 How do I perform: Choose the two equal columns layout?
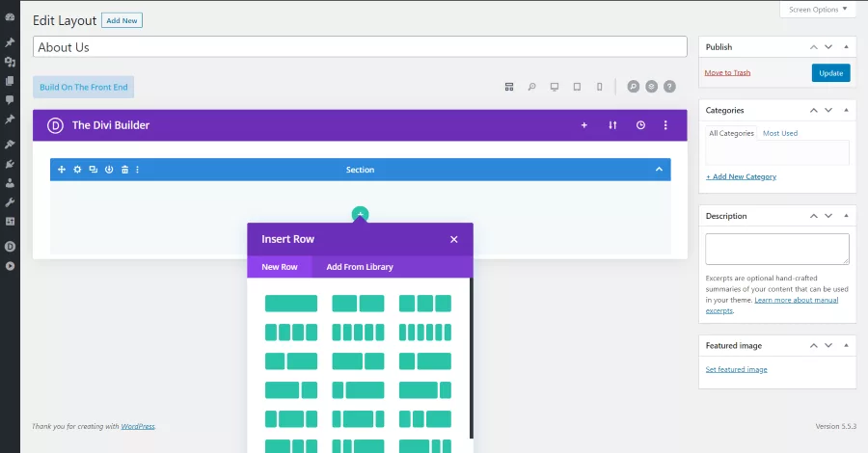pyautogui.click(x=358, y=303)
